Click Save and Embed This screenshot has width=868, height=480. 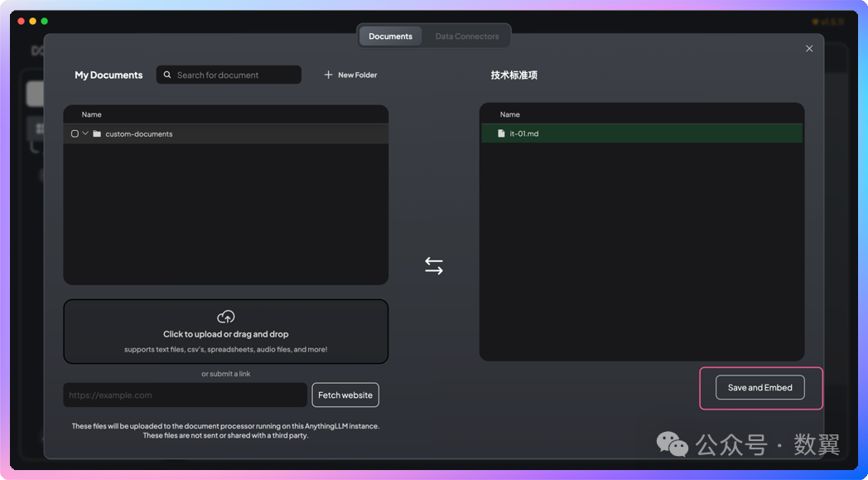(759, 388)
